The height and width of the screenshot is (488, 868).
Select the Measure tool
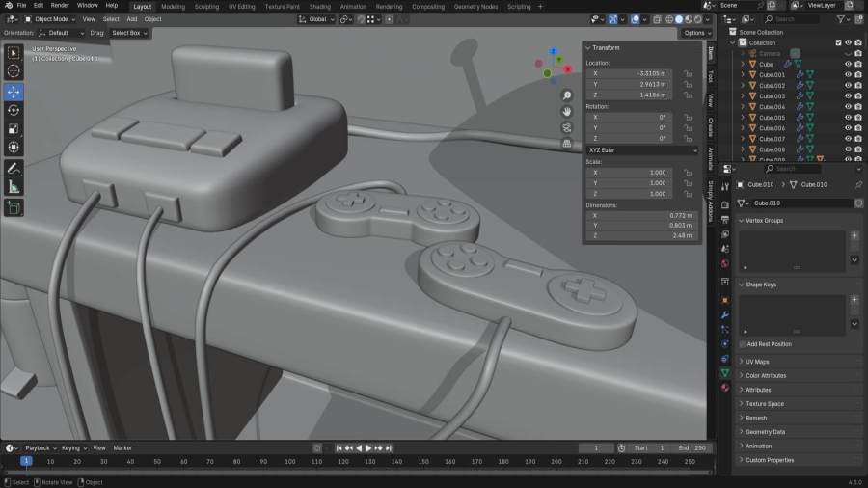pos(14,187)
